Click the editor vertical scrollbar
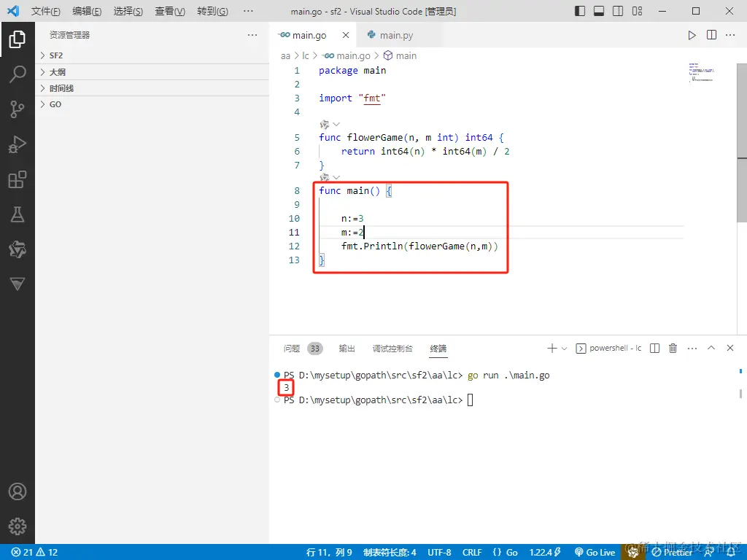 pos(742,142)
